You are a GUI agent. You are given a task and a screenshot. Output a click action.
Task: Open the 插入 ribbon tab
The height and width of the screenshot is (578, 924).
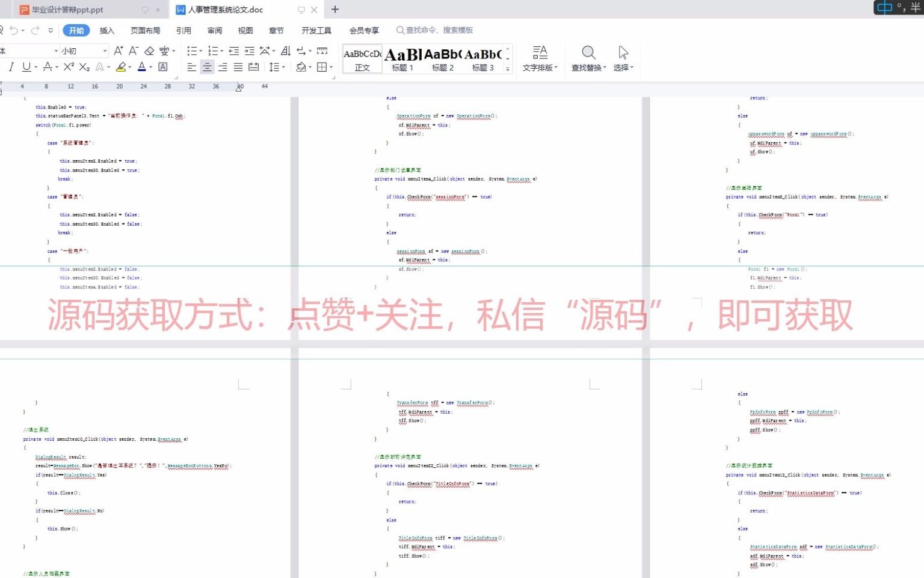(x=106, y=30)
